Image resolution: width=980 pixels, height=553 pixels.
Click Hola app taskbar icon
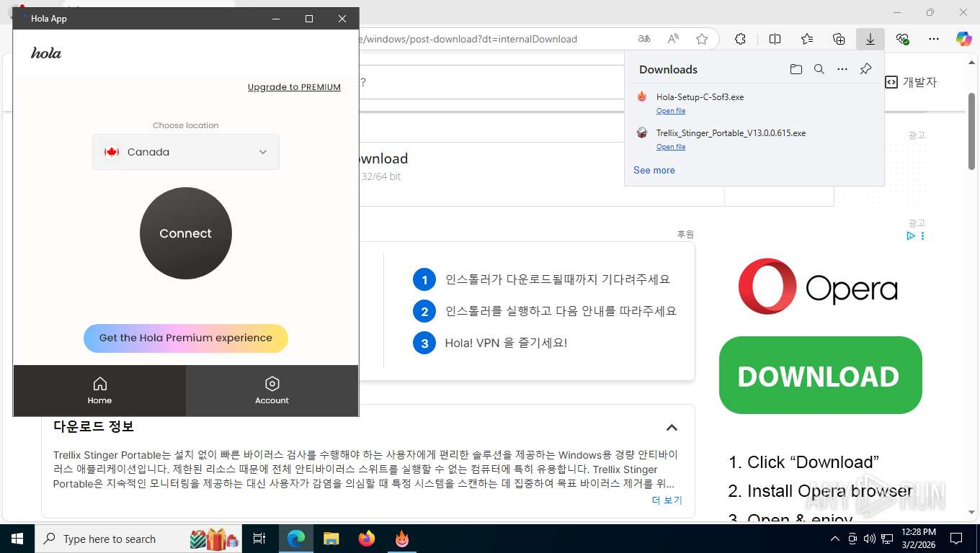click(x=402, y=539)
